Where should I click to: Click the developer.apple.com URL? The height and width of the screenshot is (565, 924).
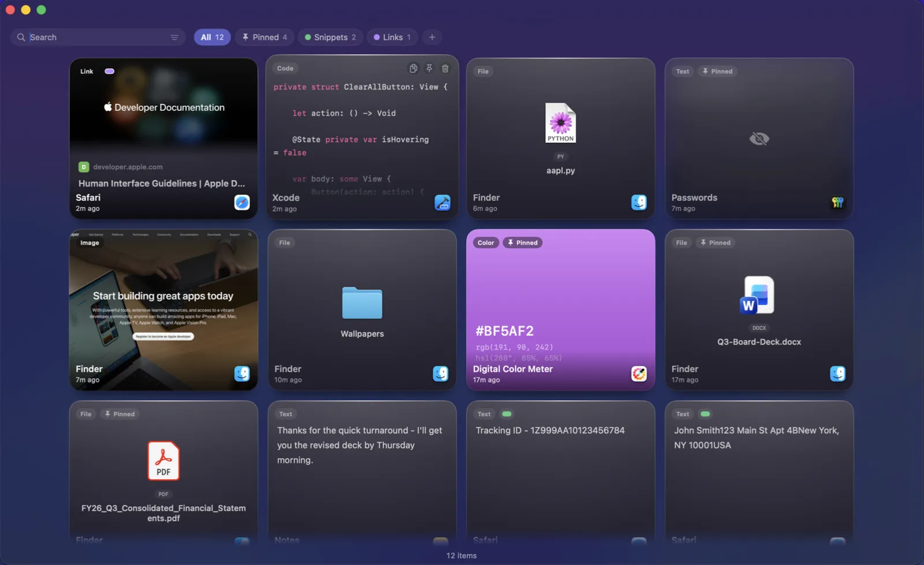click(x=128, y=167)
